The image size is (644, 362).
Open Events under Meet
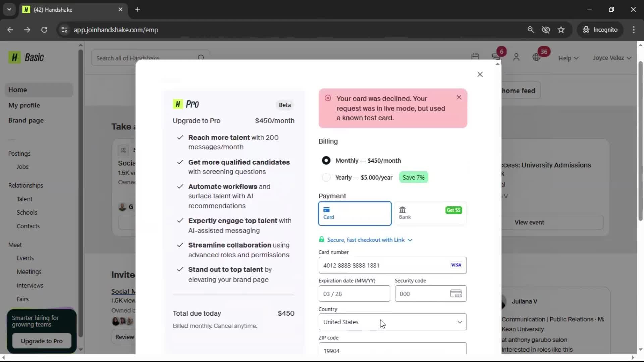(x=25, y=258)
